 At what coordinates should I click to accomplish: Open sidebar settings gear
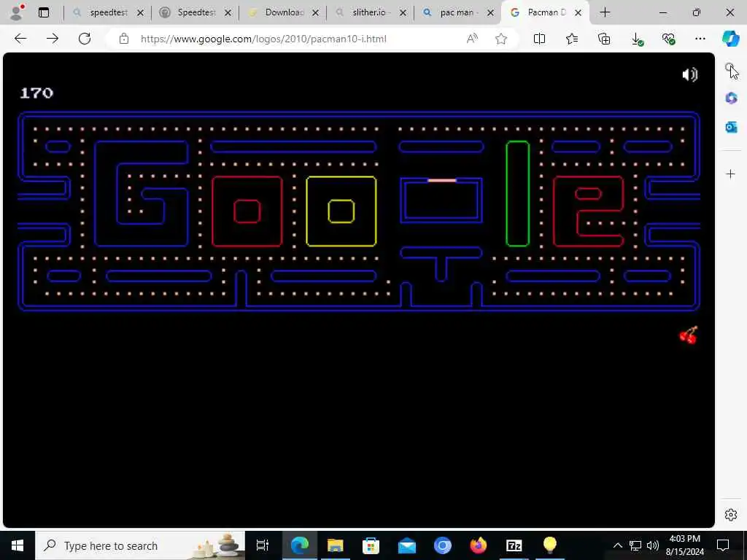[x=731, y=515]
